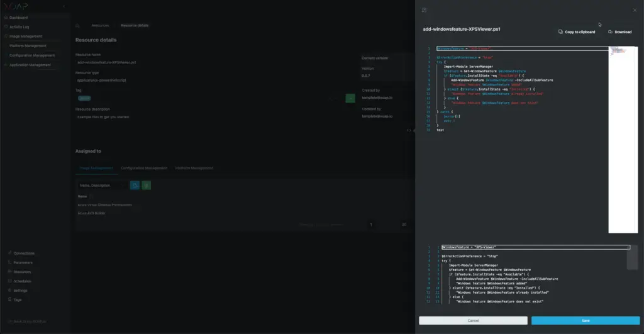
Task: Click the 'test' line in upper editor
Action: [440, 130]
